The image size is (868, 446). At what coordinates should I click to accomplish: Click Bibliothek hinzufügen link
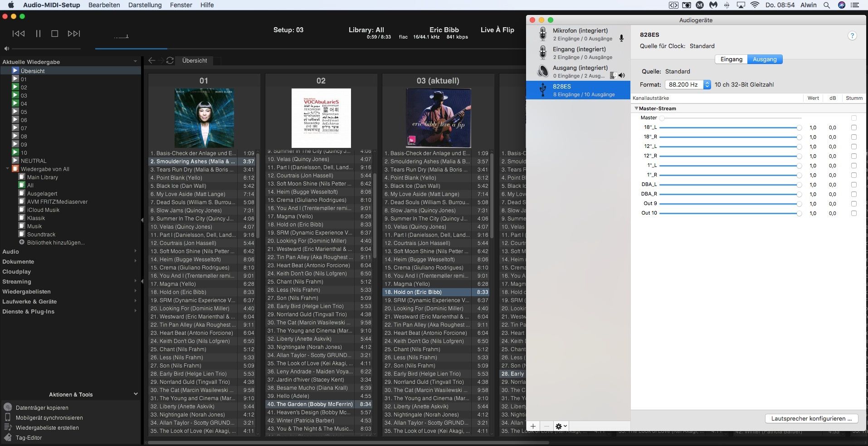point(56,242)
